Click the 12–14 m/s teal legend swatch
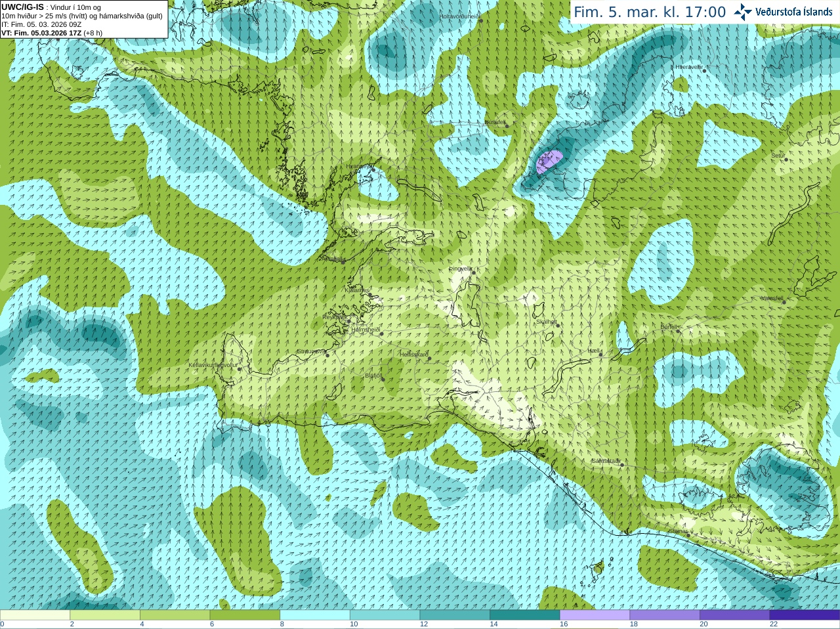 tap(455, 615)
